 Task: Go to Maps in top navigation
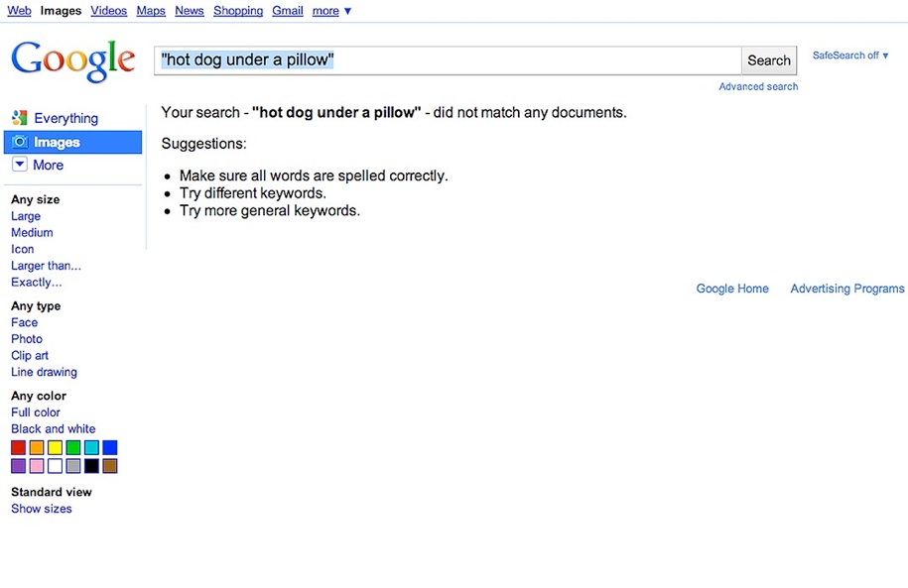point(151,11)
